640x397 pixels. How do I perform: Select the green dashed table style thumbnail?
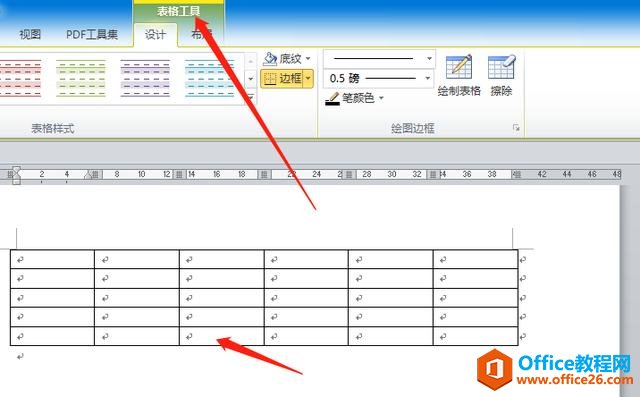point(81,78)
